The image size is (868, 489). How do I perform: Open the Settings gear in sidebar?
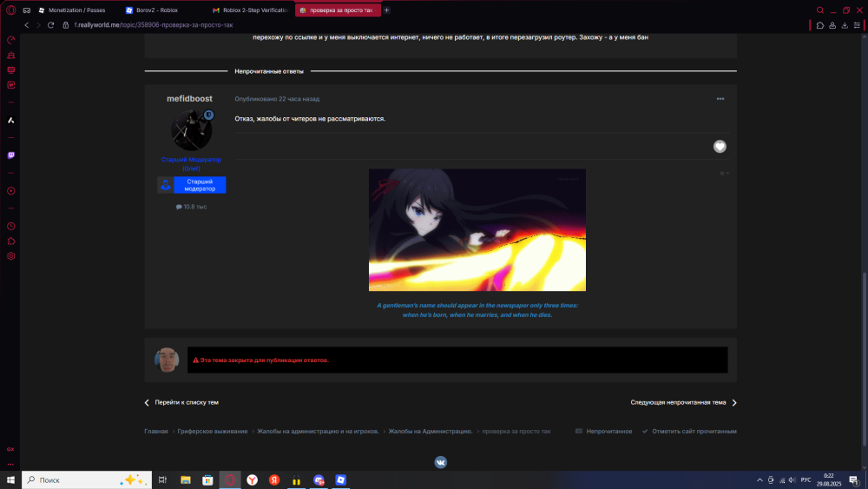tap(10, 256)
